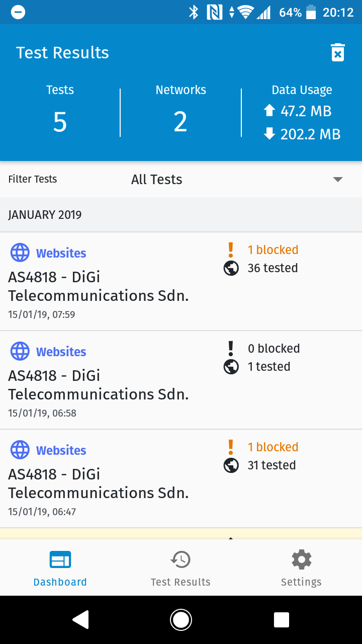This screenshot has width=362, height=644.
Task: Tap the orange exclamation icon beside 36 tested
Action: (231, 250)
